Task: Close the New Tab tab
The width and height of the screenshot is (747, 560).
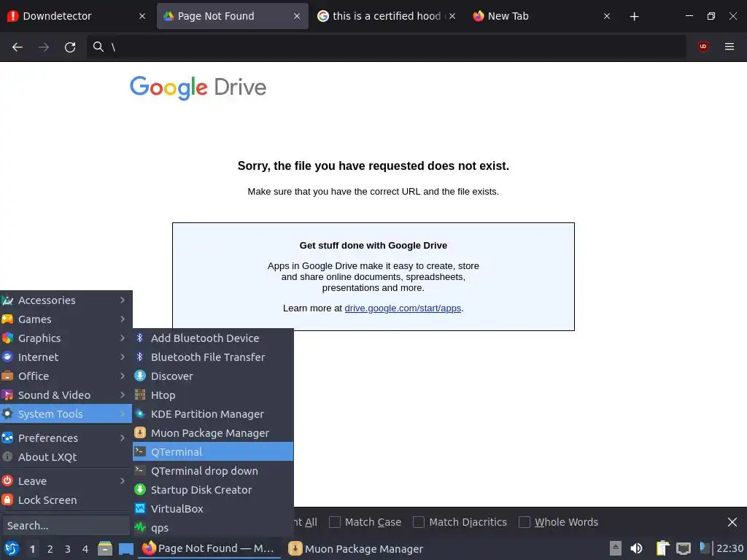Action: click(607, 16)
